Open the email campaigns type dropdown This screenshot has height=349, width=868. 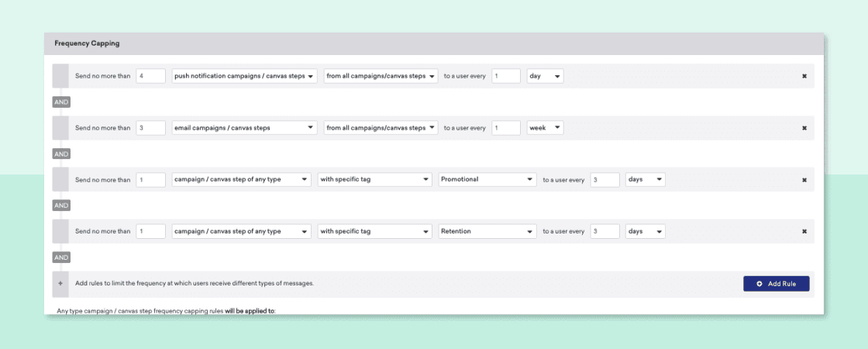[244, 128]
